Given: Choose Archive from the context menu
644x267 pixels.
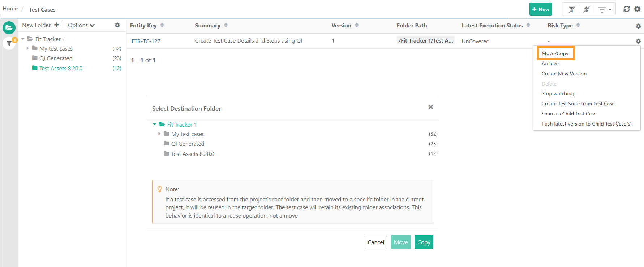Looking at the screenshot, I should click(x=550, y=64).
